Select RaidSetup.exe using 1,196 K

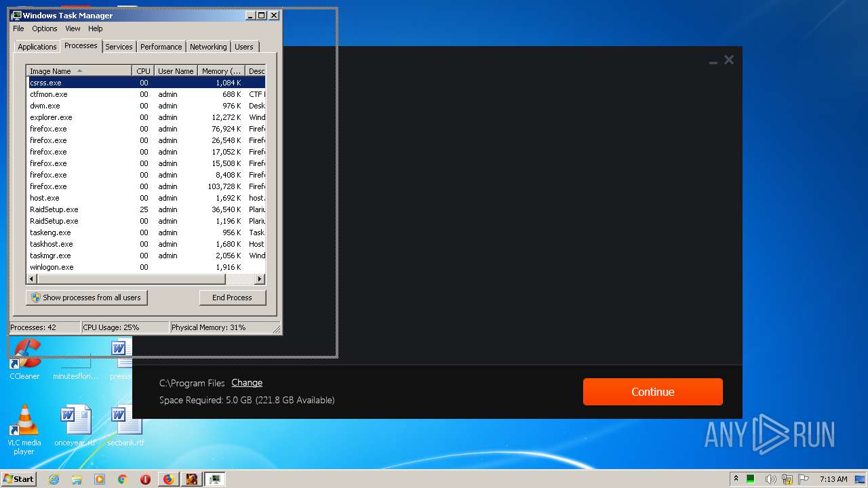(x=146, y=221)
